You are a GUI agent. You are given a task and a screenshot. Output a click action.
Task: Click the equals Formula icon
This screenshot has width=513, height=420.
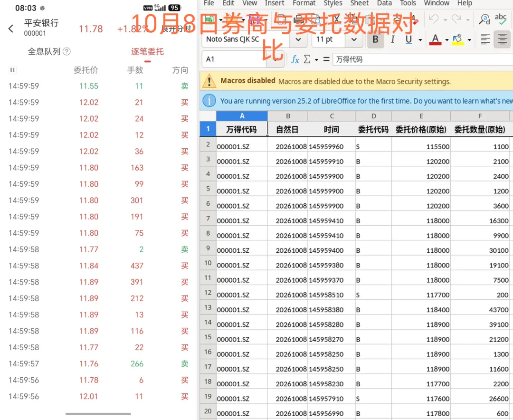(326, 59)
